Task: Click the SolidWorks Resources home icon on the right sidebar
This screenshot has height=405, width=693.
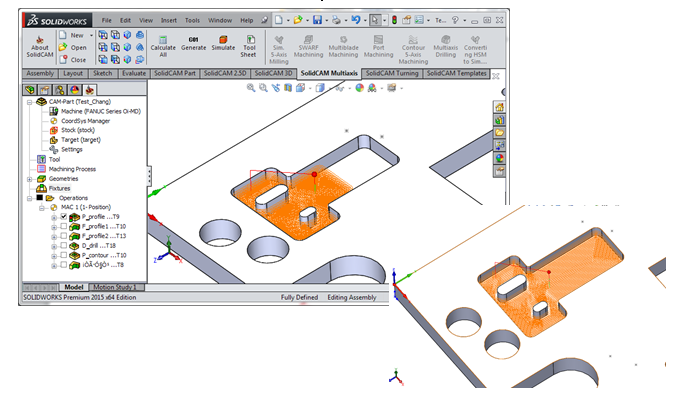Action: 499,107
